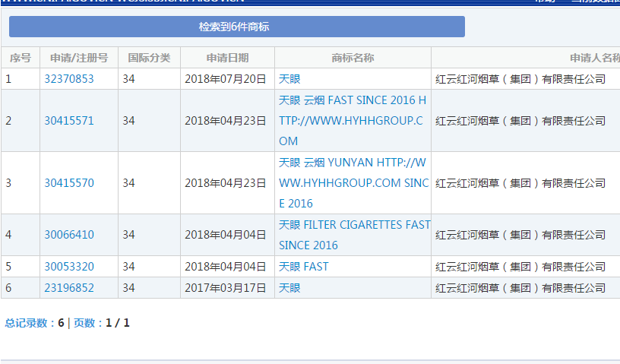
Task: Click applicant 红云红河烟草 in row 6
Action: click(520, 288)
